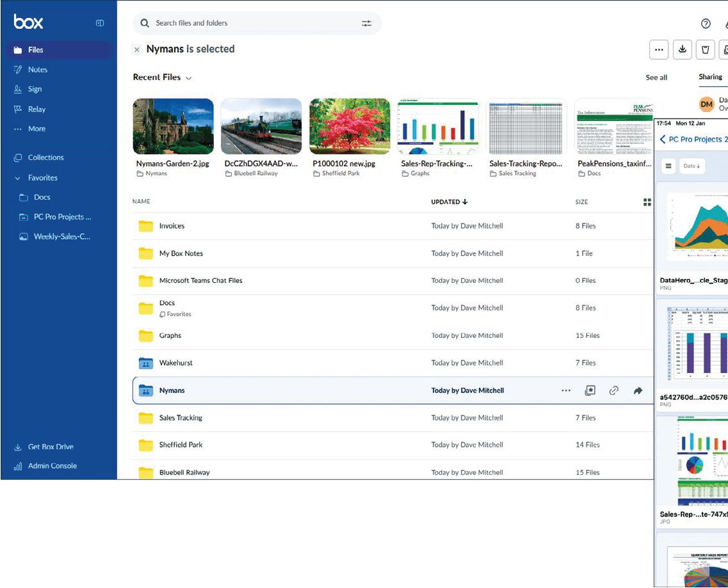Collapse the Box sidebar panel
The width and height of the screenshot is (728, 588).
coord(100,23)
